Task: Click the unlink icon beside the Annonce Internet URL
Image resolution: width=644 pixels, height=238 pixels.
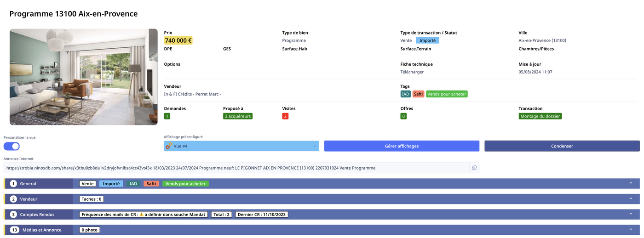Action: (x=474, y=168)
